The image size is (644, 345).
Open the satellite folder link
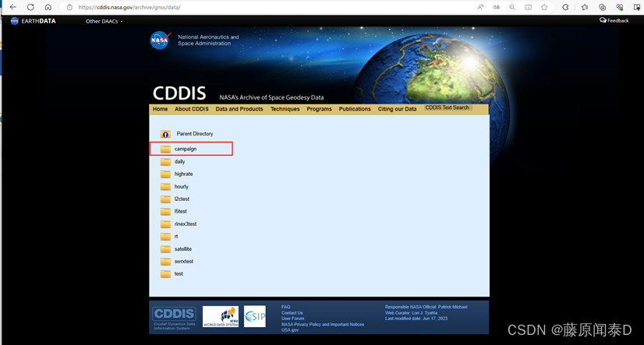(182, 249)
